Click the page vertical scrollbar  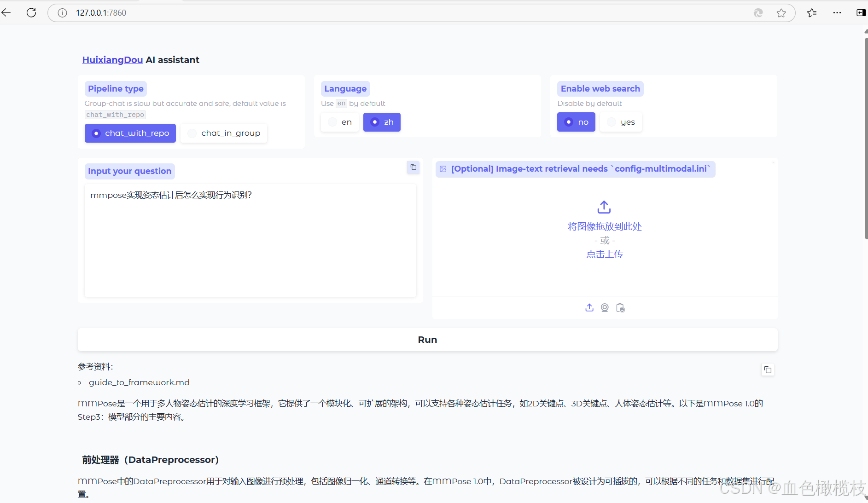(x=866, y=138)
